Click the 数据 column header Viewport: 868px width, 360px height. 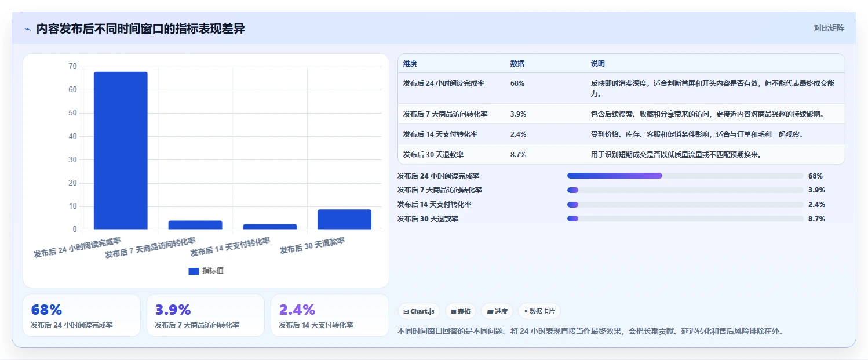point(517,63)
